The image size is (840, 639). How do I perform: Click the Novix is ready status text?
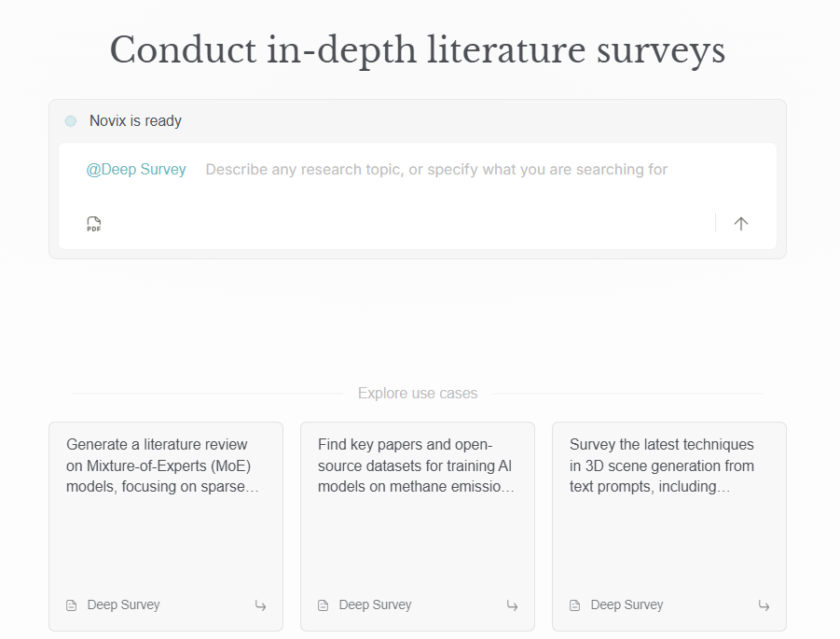pos(135,121)
